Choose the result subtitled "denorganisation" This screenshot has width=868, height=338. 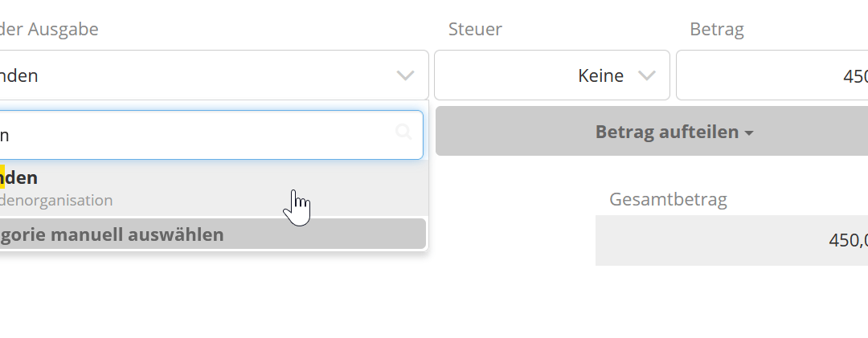(x=56, y=200)
